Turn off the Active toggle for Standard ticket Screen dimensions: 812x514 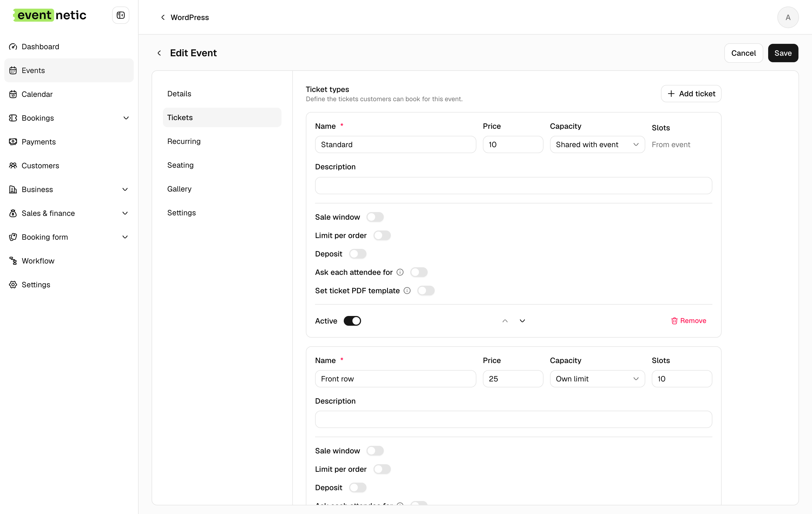click(352, 321)
